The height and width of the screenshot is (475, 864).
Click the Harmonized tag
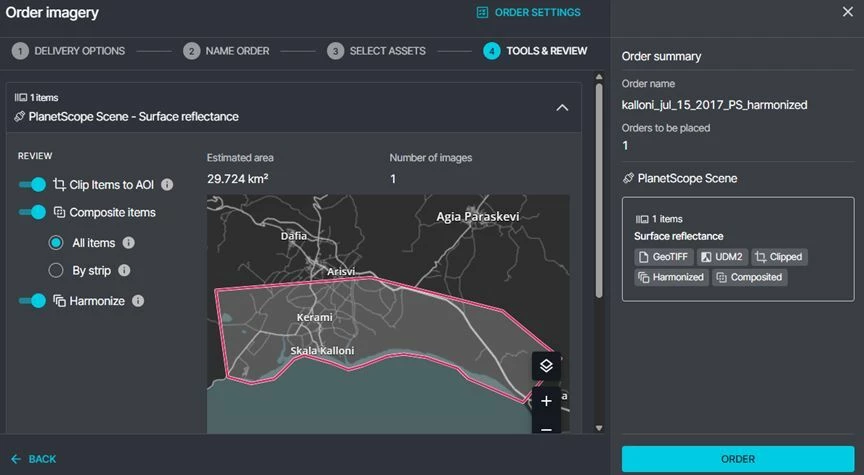(671, 277)
